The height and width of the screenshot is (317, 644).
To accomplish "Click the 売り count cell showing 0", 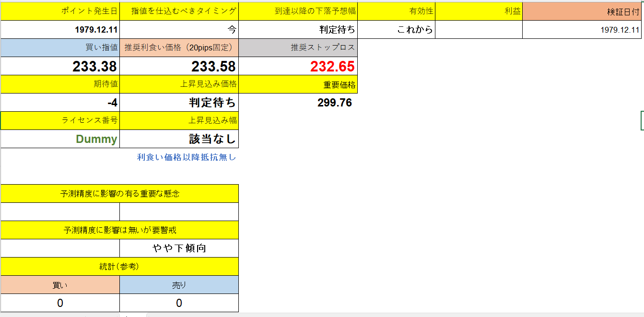I will click(179, 303).
